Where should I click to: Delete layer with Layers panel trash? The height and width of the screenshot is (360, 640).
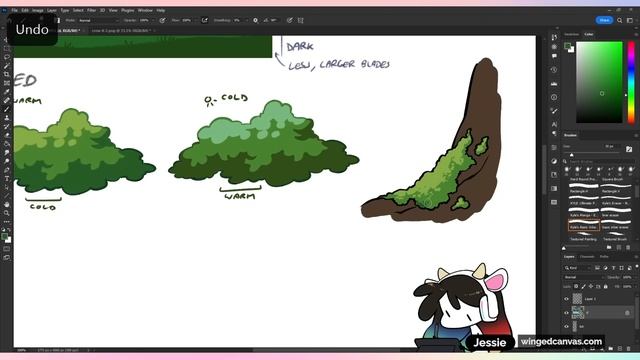(629, 349)
